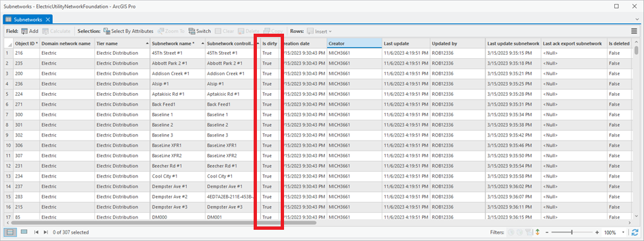
Task: Click the Last ack export subnetwork header
Action: click(574, 43)
